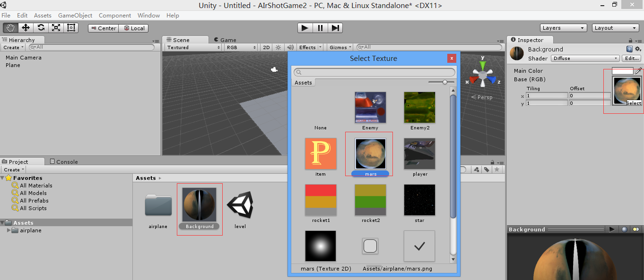This screenshot has width=644, height=280.
Task: Open the Gizmos dropdown
Action: pyautogui.click(x=340, y=47)
